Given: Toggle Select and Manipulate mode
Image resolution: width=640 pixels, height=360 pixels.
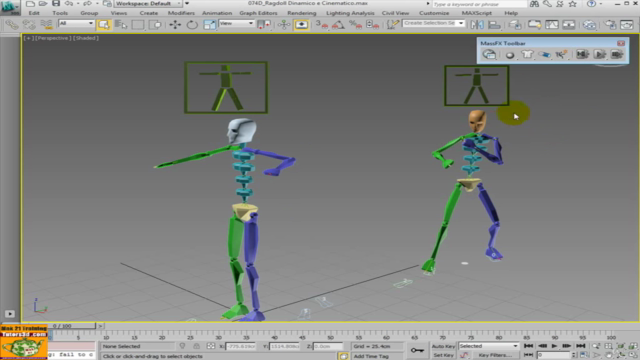Looking at the screenshot, I should point(284,24).
